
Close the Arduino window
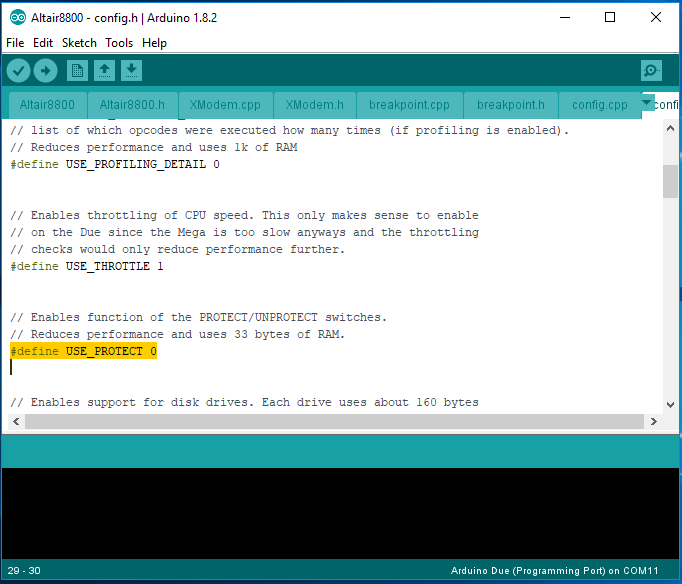pos(655,17)
